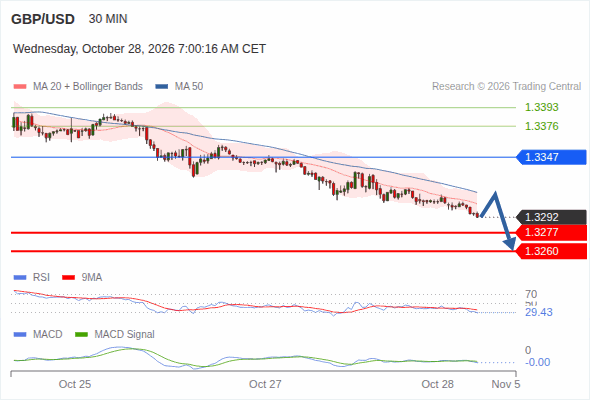Click the MA 20 + Bollinger Bands legend swatch

[x=20, y=87]
